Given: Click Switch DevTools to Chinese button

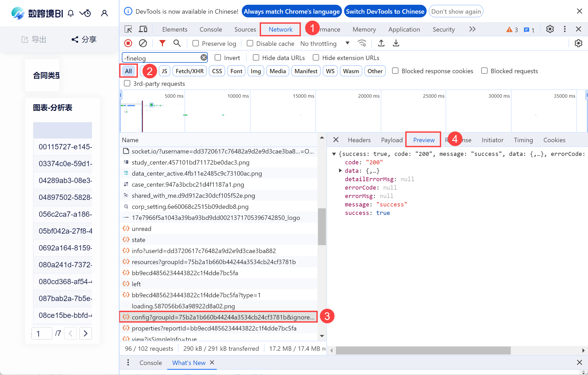Looking at the screenshot, I should point(385,12).
